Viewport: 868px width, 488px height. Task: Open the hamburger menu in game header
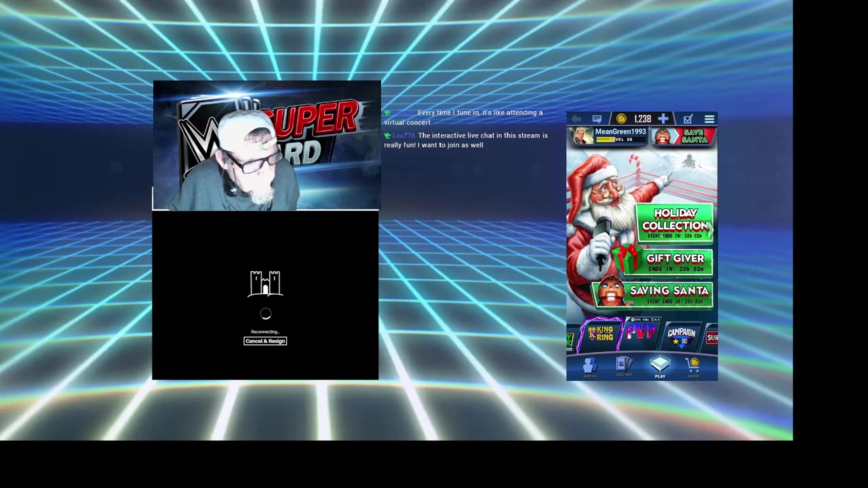click(709, 119)
